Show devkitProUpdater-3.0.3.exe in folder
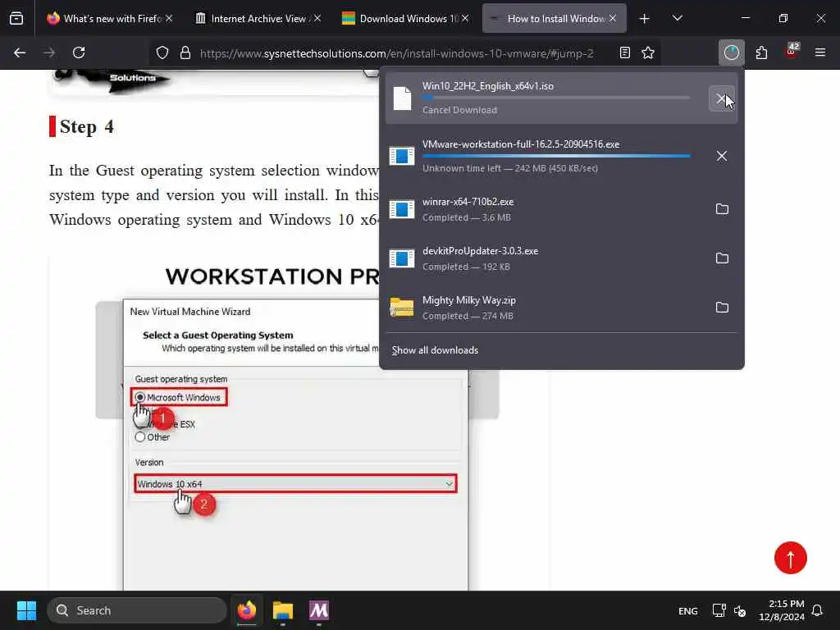 722,258
